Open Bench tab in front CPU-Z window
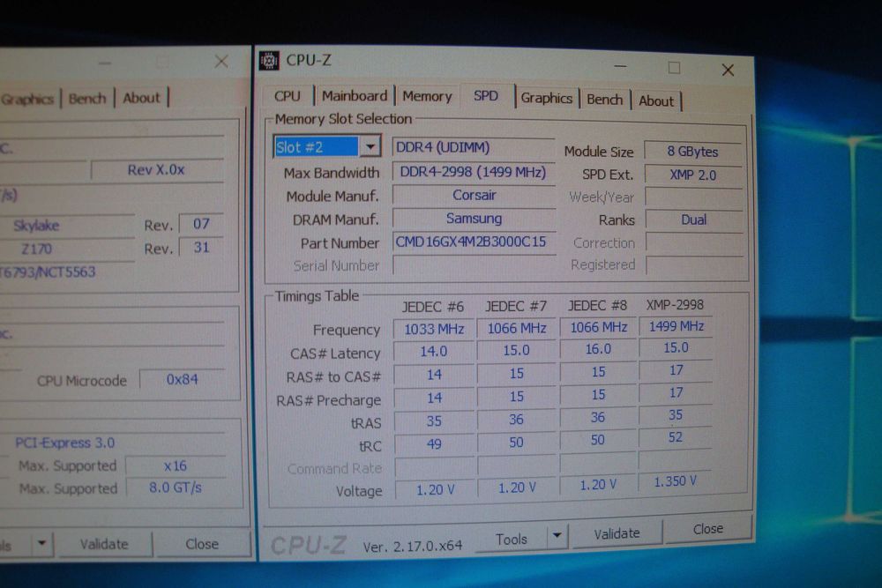Image resolution: width=882 pixels, height=588 pixels. [605, 100]
